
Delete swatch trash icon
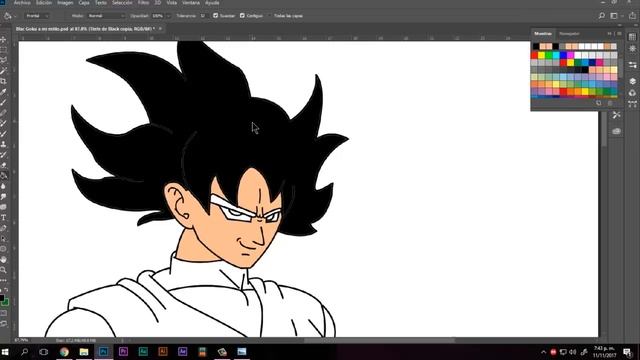[610, 103]
